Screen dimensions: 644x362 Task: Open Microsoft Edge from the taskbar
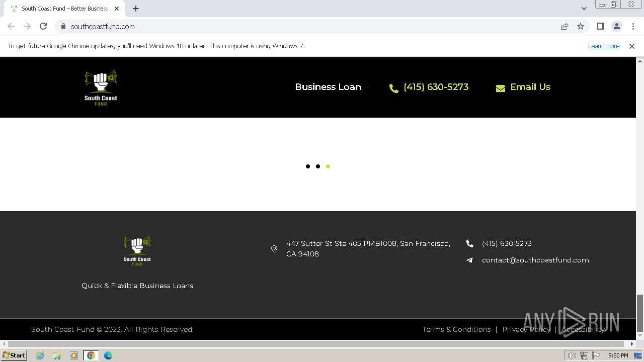108,355
